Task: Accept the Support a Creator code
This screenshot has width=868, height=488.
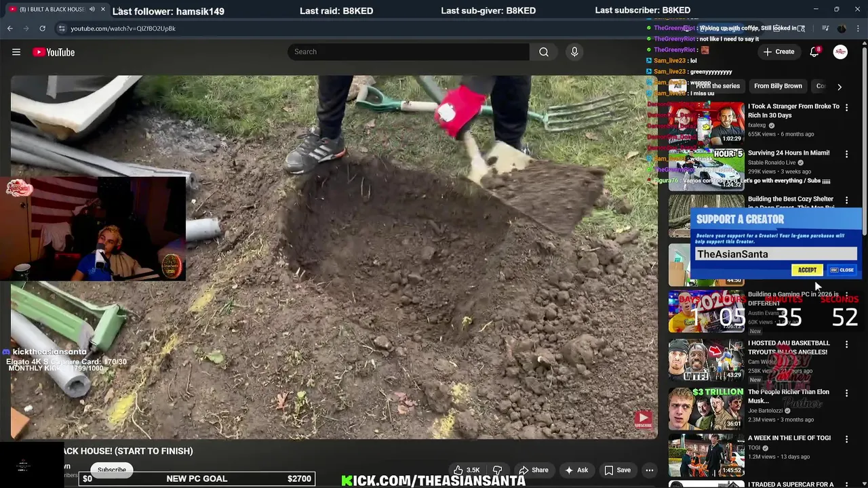Action: pos(807,270)
